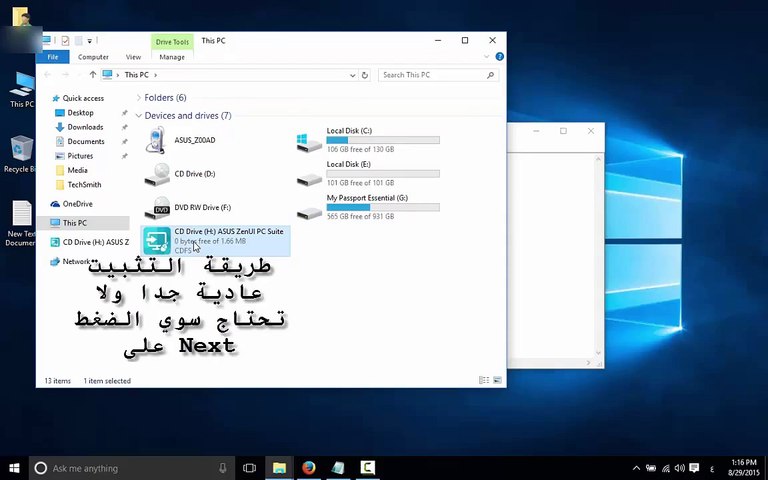Switch to large icons view layout icon
768x480 pixels.
point(497,380)
